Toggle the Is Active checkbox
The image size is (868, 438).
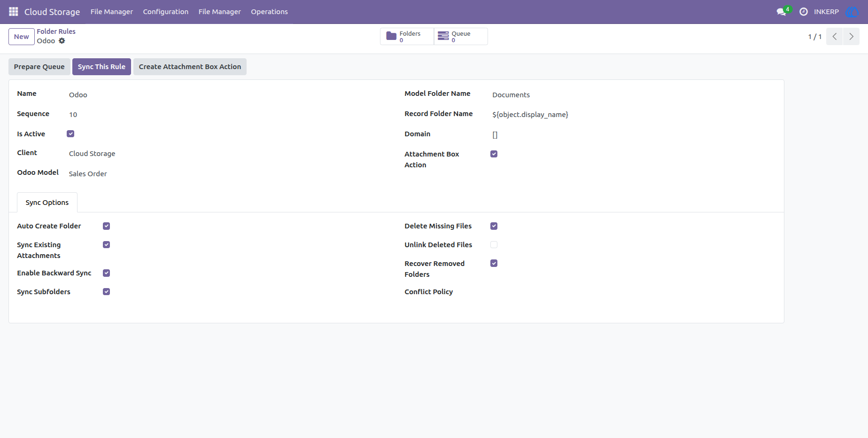click(x=70, y=134)
